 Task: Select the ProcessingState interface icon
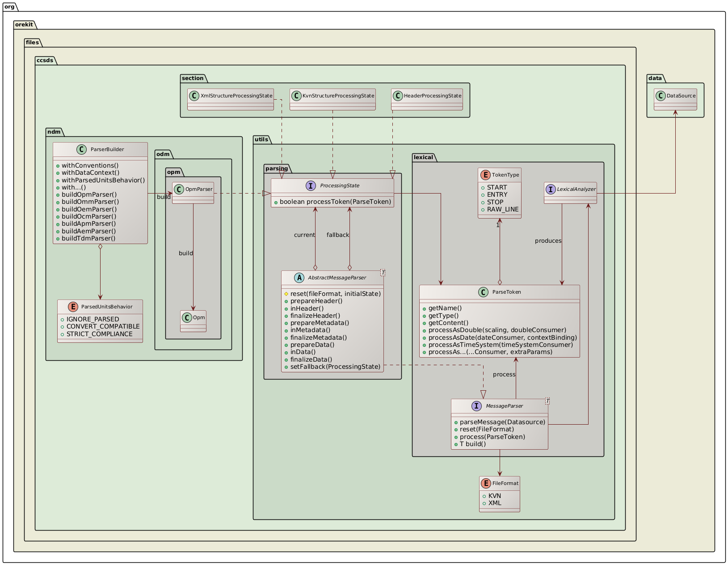coord(311,186)
